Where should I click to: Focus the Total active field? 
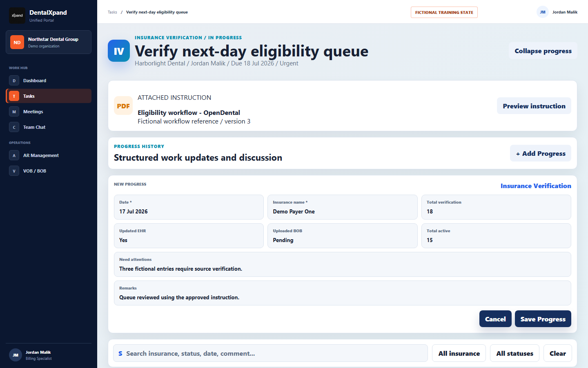[x=496, y=236]
